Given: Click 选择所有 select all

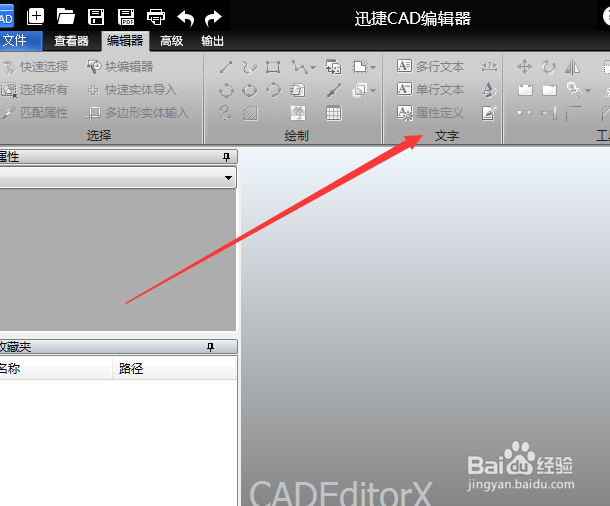Looking at the screenshot, I should click(x=34, y=90).
